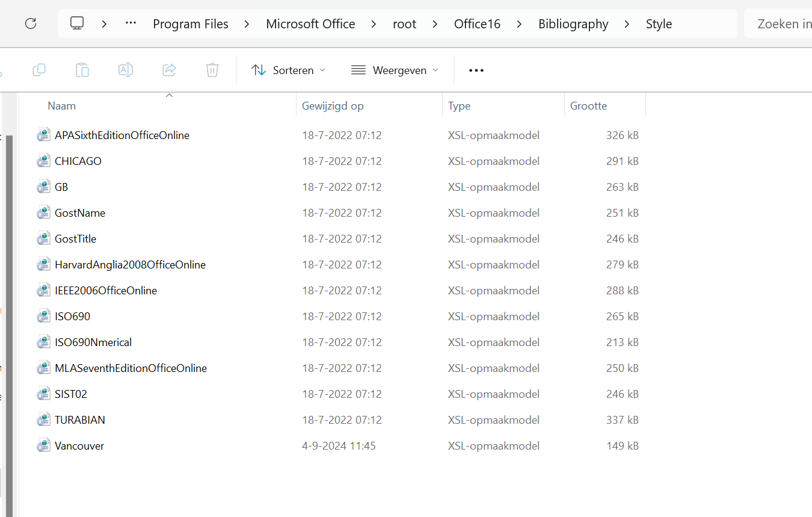This screenshot has height=517, width=812.
Task: Select file name MLASeventhEditionOfficeOnline
Action: point(131,368)
